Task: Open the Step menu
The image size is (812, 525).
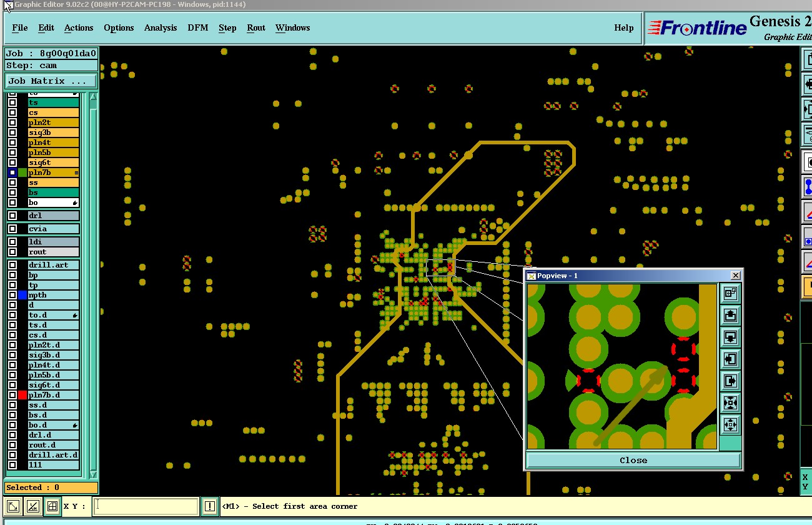Action: (227, 27)
